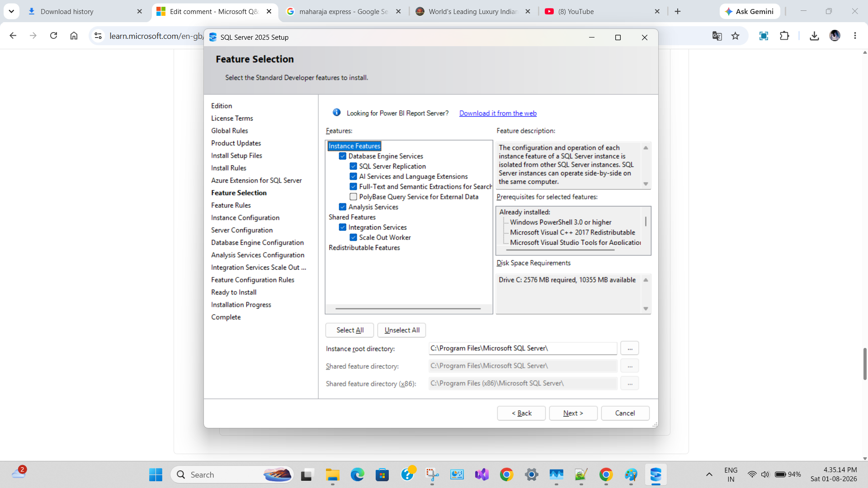Select the Instance Features tree node
The image size is (868, 488).
click(354, 146)
